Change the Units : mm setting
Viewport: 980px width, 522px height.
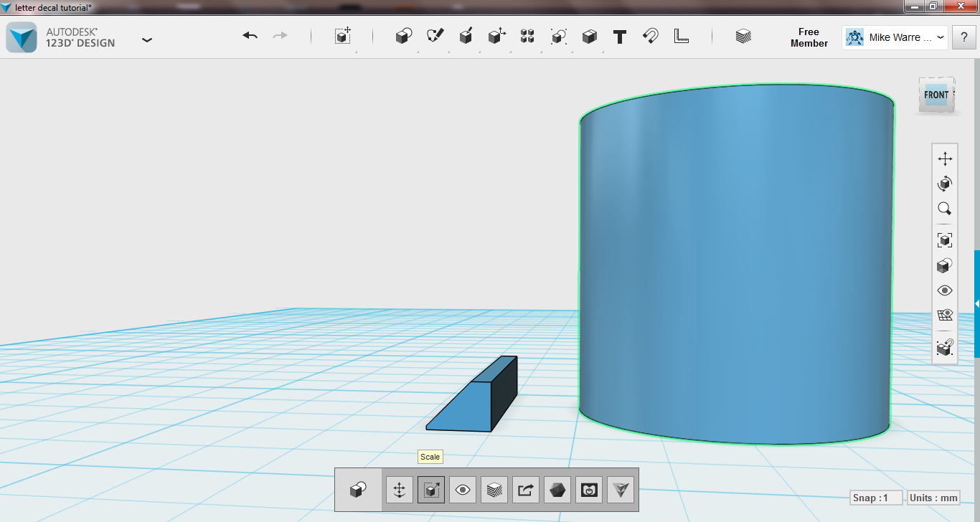(933, 498)
